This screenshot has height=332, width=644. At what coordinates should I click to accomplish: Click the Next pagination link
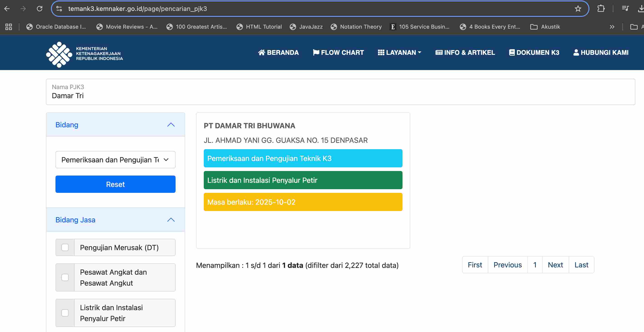pyautogui.click(x=555, y=264)
